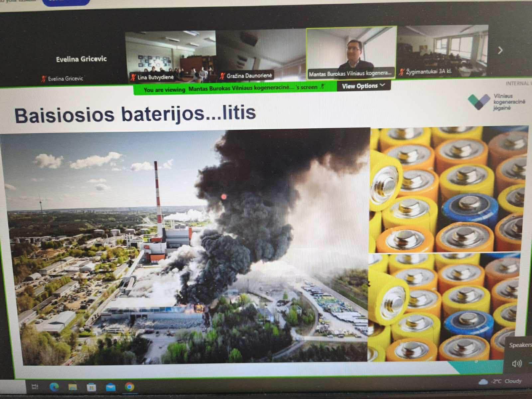
Task: Click Lina Butvydienė's muted mic icon
Action: (x=133, y=78)
